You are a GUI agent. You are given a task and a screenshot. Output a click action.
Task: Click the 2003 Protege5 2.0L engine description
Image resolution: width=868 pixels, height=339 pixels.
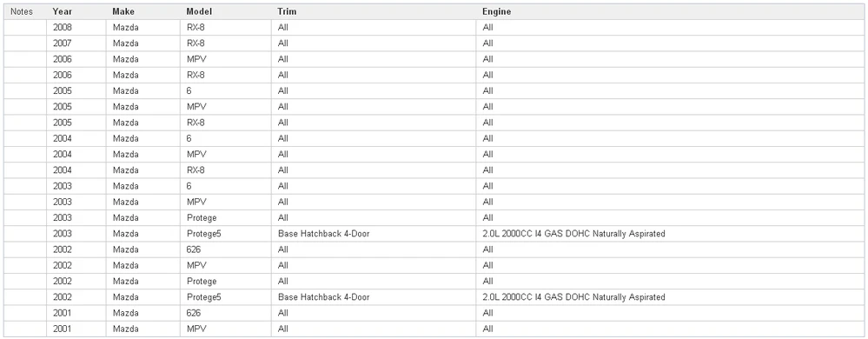click(573, 234)
